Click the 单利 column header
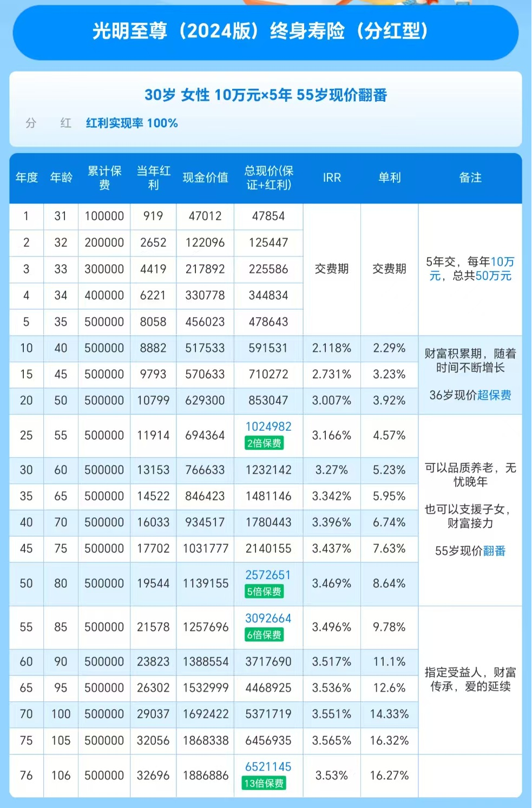Screen dimensions: 532x808 pos(389,178)
